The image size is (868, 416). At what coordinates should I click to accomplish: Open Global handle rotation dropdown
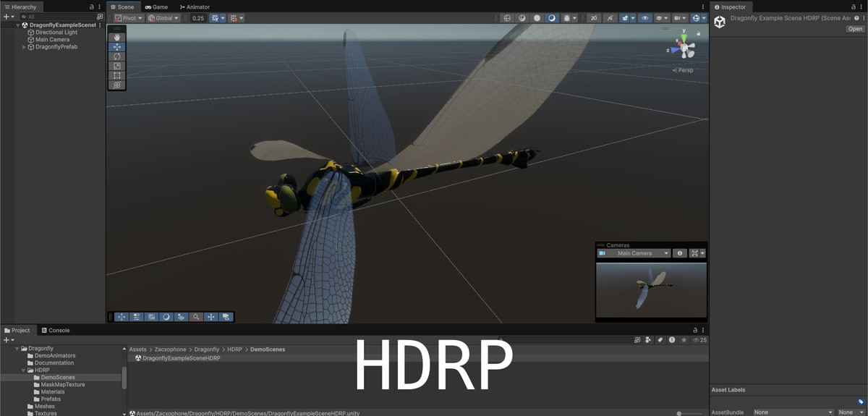[163, 18]
